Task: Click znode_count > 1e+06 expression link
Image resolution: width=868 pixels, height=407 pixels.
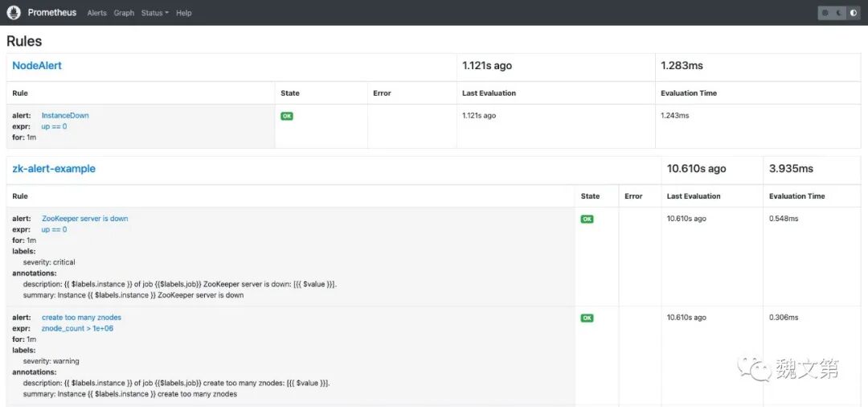Action: [77, 328]
